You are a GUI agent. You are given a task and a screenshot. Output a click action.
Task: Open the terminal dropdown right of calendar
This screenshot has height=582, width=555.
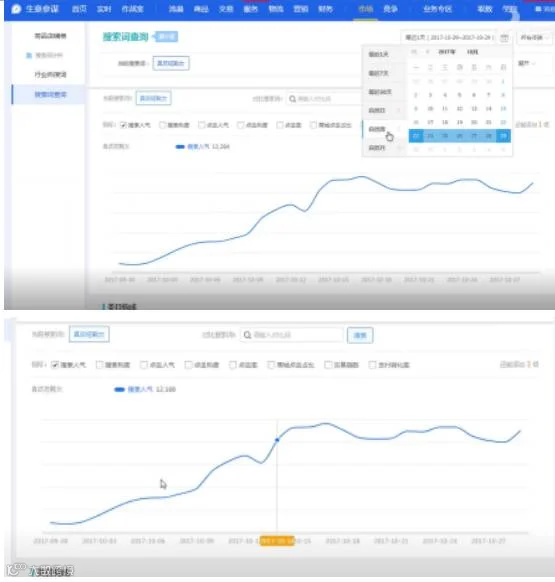534,37
